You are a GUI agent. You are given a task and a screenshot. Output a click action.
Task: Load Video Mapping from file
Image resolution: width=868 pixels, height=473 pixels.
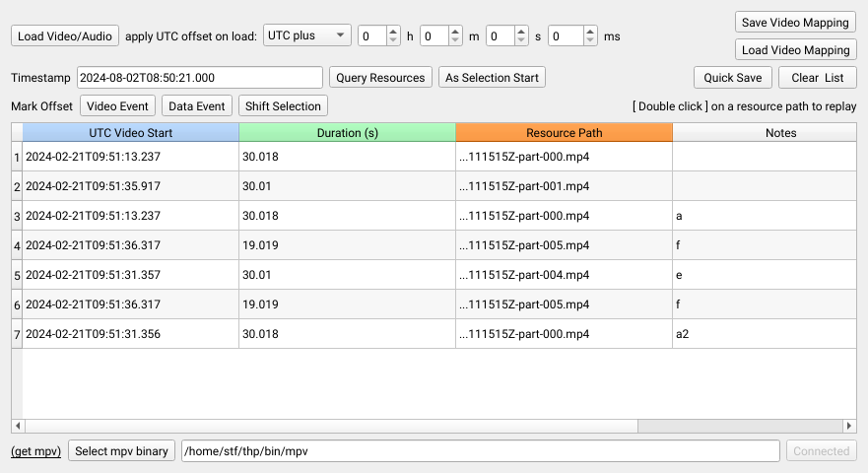(795, 50)
